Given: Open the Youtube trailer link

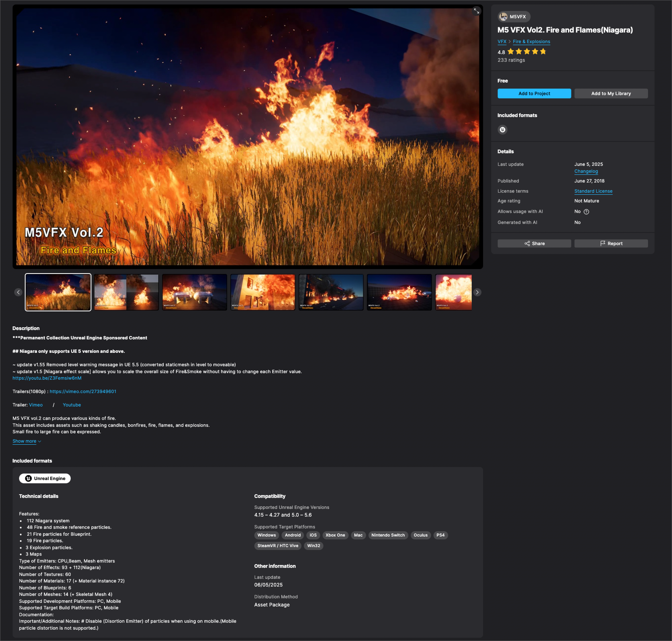Looking at the screenshot, I should coord(72,405).
